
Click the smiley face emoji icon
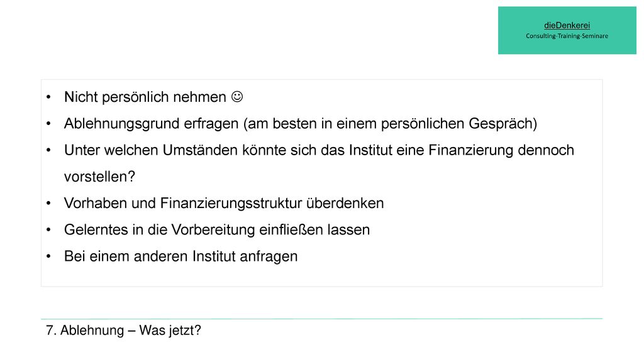(x=237, y=96)
